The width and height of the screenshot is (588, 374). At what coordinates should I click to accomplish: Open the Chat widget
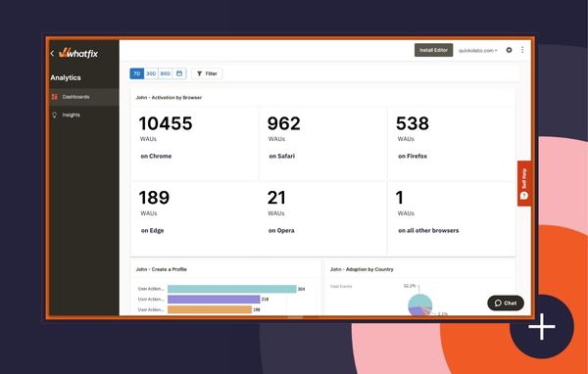click(x=506, y=304)
